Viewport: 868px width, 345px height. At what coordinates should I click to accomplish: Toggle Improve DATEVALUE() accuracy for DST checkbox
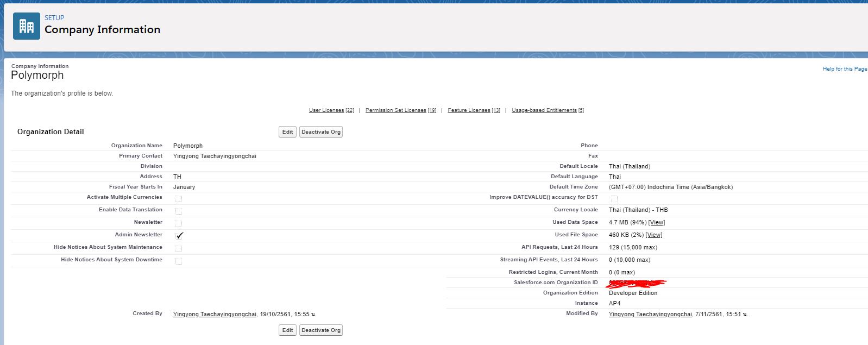pyautogui.click(x=614, y=199)
